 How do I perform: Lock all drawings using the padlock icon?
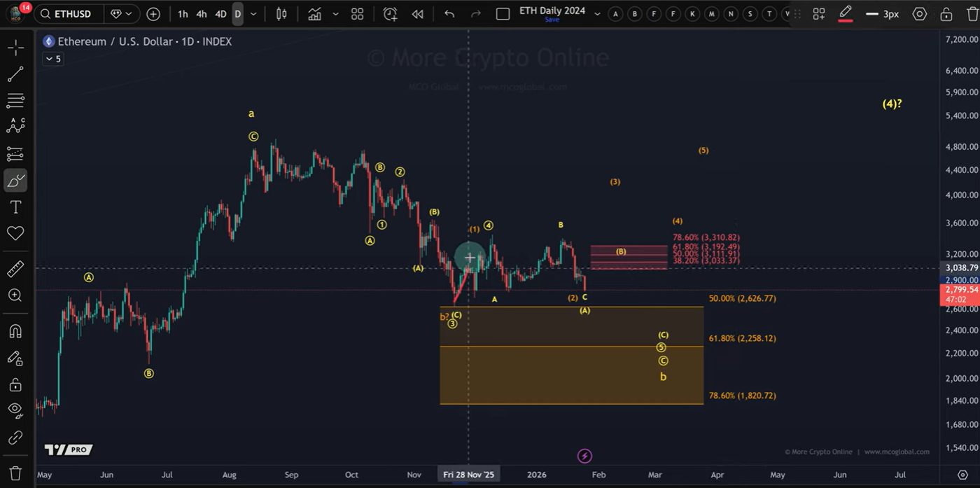tap(15, 384)
